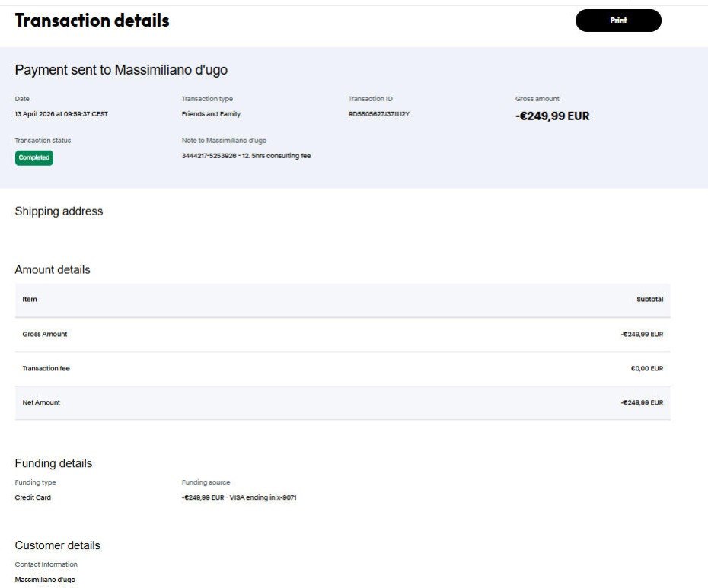708x588 pixels.
Task: Click the Amount details heading
Action: point(53,270)
